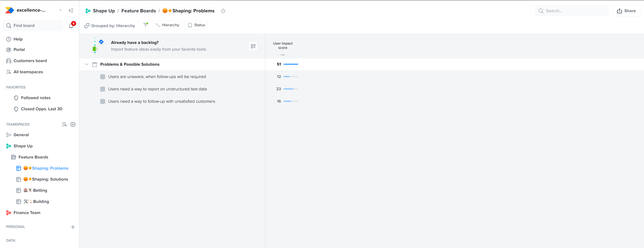Open the All teamspaces view
This screenshot has height=248, width=644.
28,72
